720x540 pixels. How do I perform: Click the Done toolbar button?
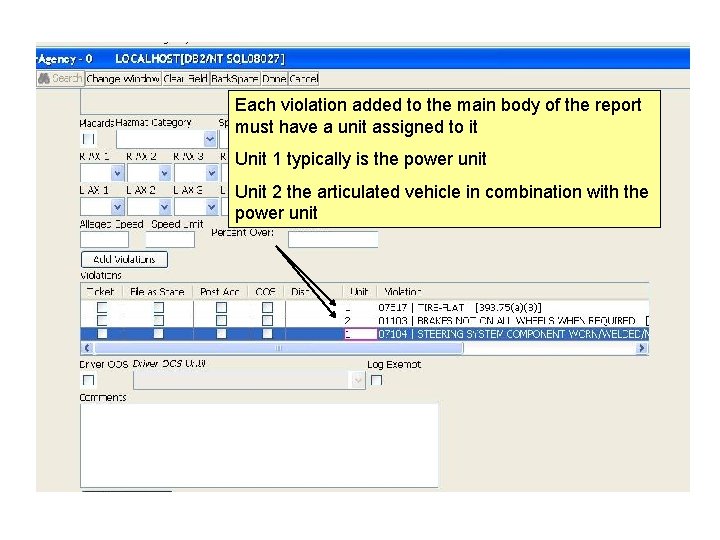click(x=274, y=79)
